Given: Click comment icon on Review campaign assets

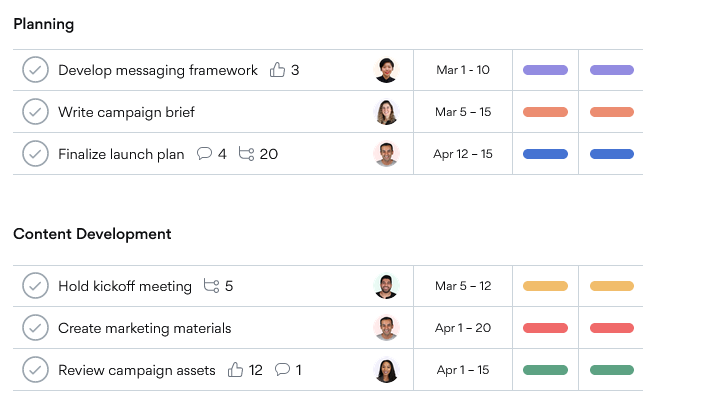Looking at the screenshot, I should (x=282, y=370).
